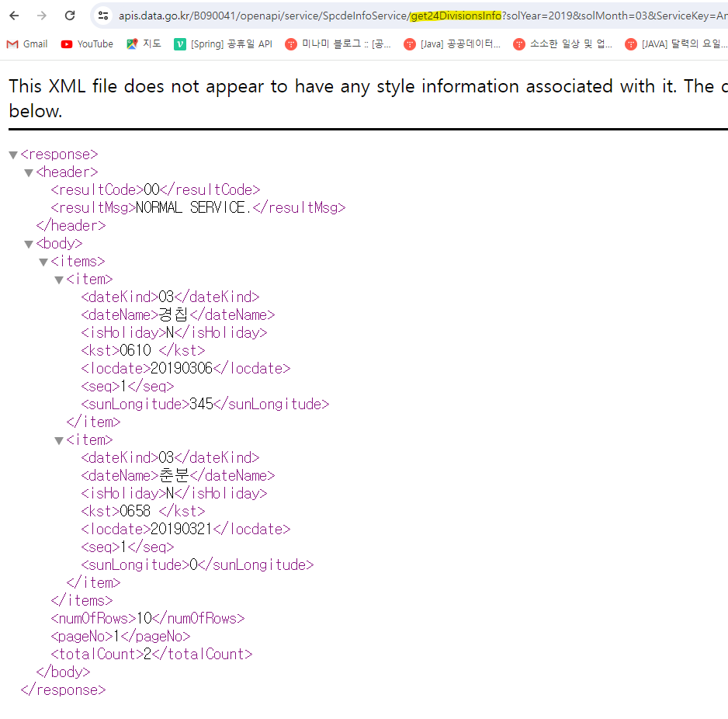This screenshot has width=728, height=719.
Task: Click the dateName value 춘분
Action: 174,476
